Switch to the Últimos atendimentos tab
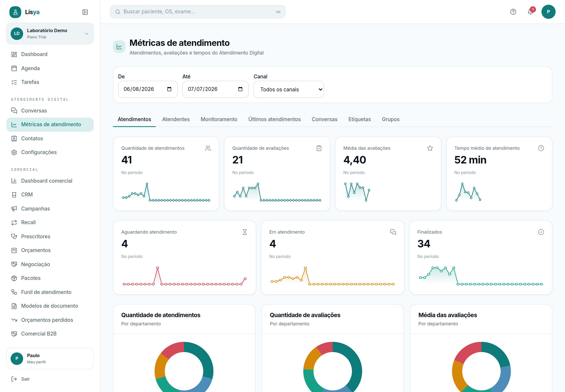Viewport: 565px width, 392px height. click(274, 119)
